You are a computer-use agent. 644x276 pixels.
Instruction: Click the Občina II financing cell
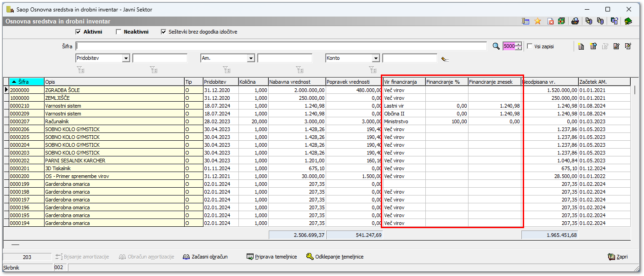point(404,114)
